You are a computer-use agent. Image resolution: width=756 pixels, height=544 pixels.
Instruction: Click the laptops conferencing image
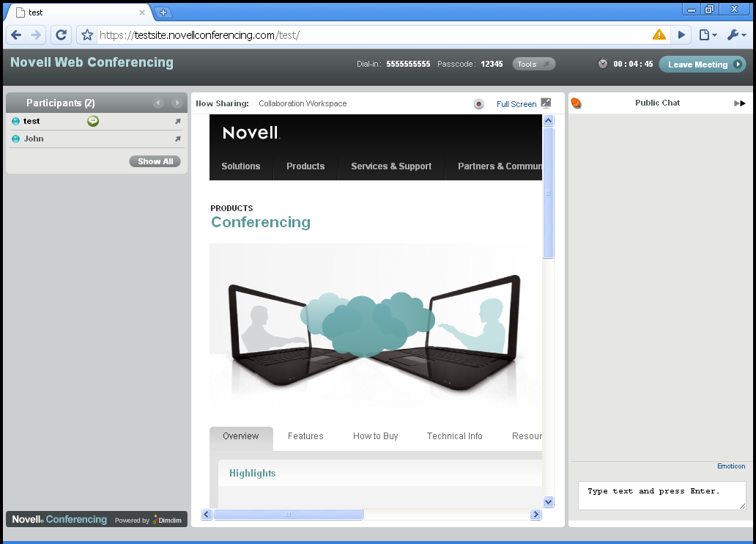click(x=376, y=326)
